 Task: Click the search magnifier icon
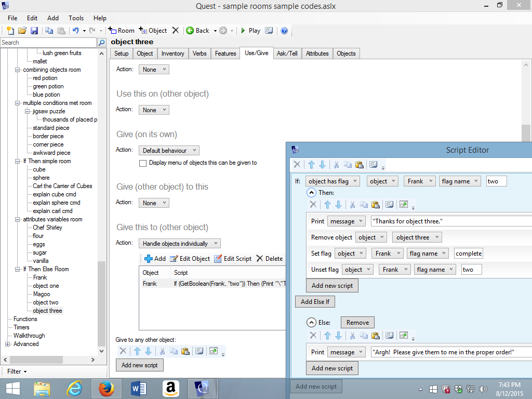[102, 42]
